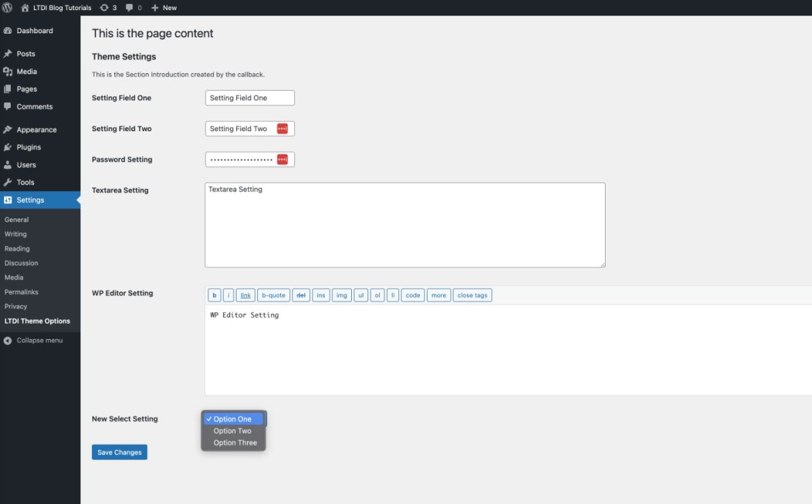Click the ins quicktag button

[321, 295]
